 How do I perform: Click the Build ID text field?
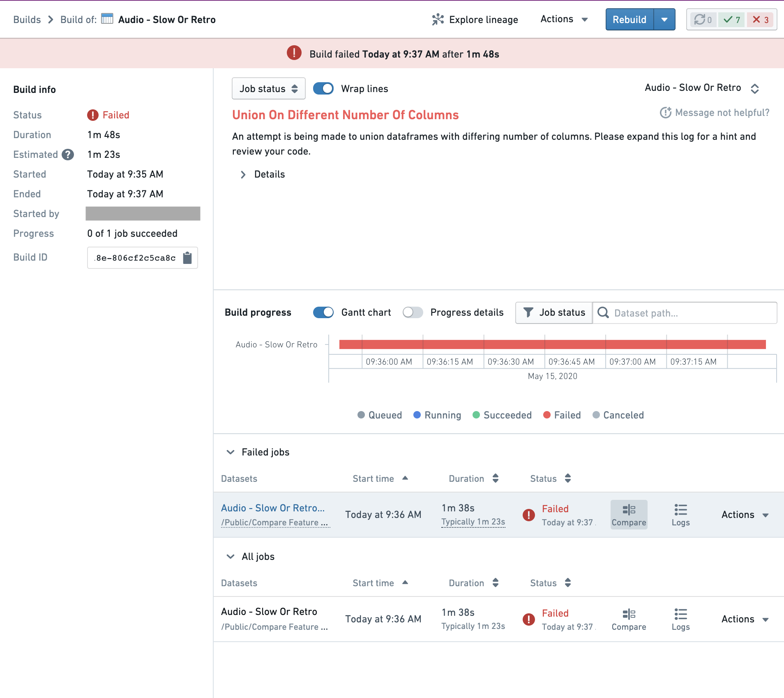point(143,258)
